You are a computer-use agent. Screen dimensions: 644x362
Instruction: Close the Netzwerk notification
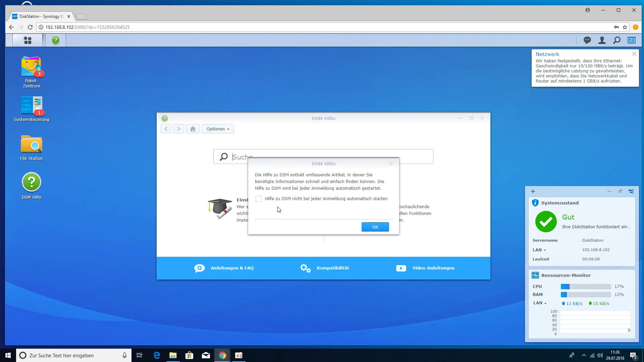coord(634,54)
